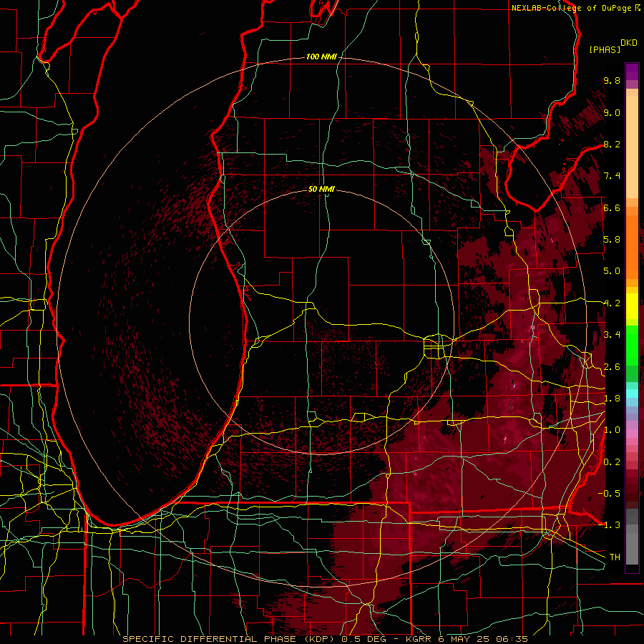This screenshot has width=644, height=644.
Task: Click the 2.6 value on the color scale
Action: pos(612,366)
